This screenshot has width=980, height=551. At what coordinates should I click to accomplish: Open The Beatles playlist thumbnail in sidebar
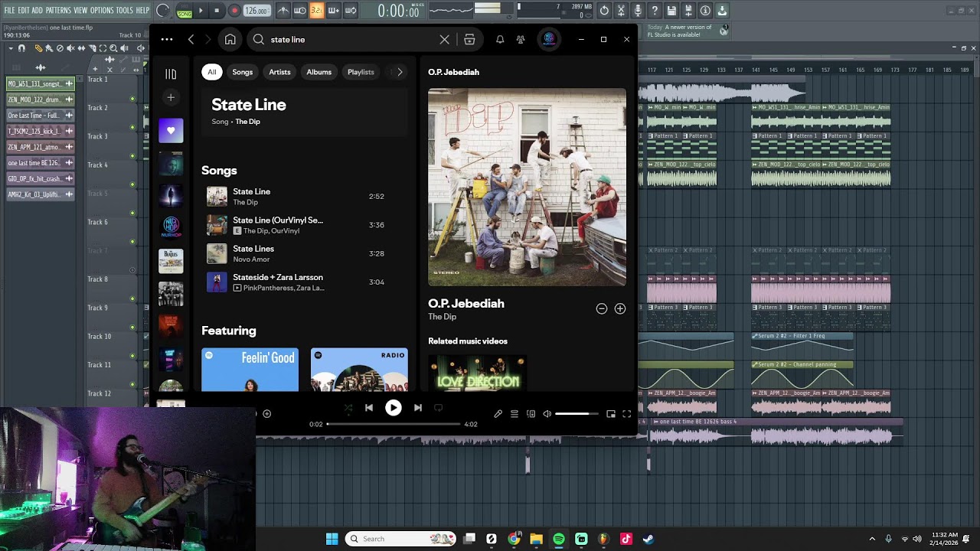171,261
